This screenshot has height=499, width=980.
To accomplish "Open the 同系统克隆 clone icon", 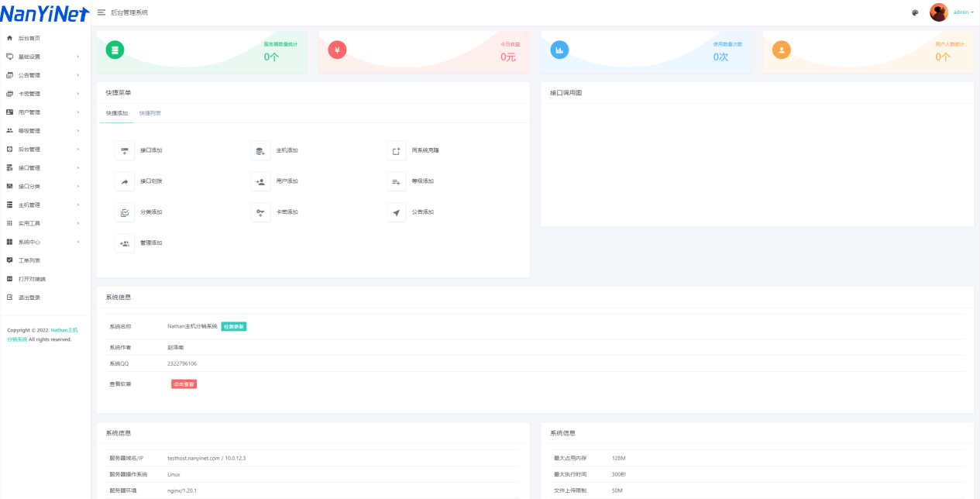I will pos(396,150).
